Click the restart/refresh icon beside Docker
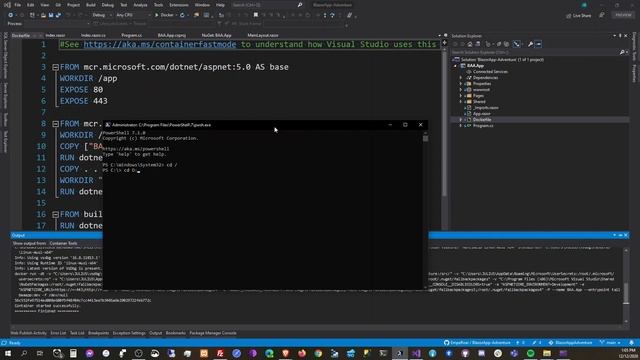Screen dimensions: 640x360 tap(182, 15)
